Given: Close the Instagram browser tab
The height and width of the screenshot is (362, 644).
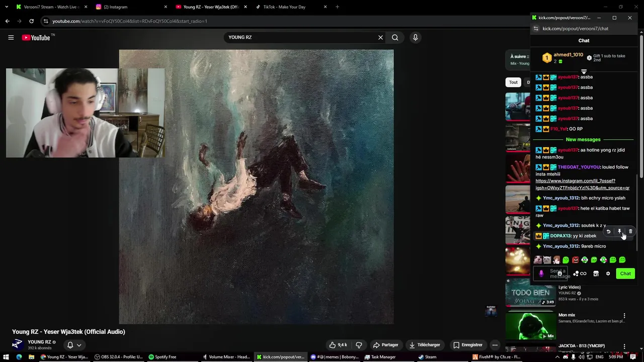Looking at the screenshot, I should 166,7.
